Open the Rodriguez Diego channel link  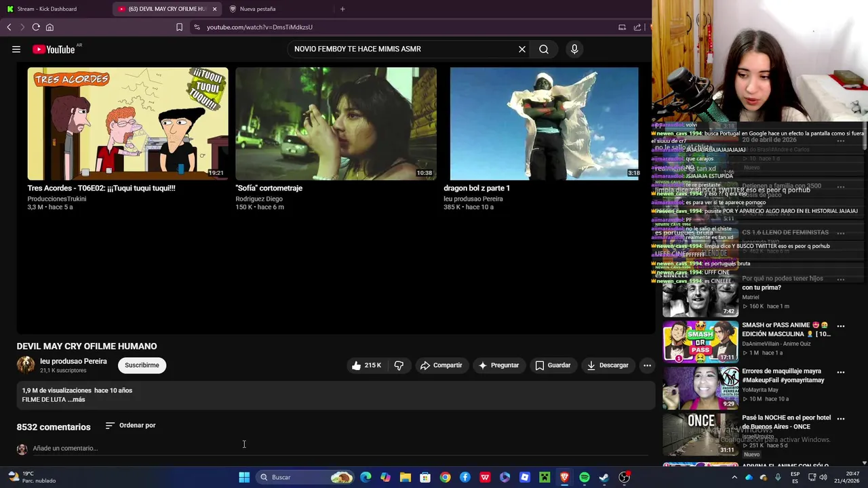click(259, 199)
